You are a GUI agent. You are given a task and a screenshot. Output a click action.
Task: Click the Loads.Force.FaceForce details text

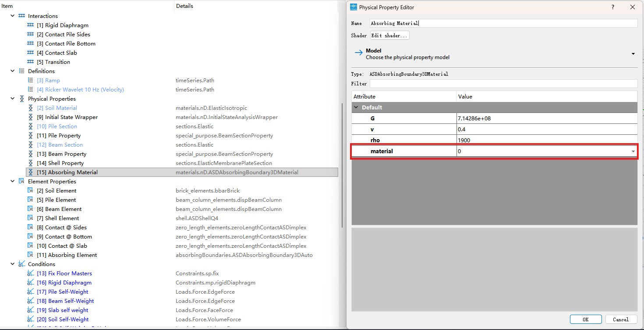[x=204, y=310]
